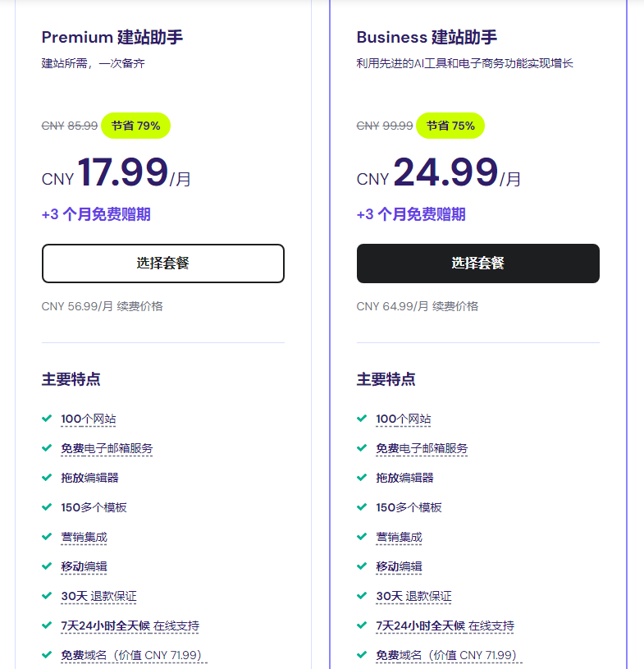The width and height of the screenshot is (644, 669).
Task: Click Business plan 选择套餐 button
Action: coord(477,263)
